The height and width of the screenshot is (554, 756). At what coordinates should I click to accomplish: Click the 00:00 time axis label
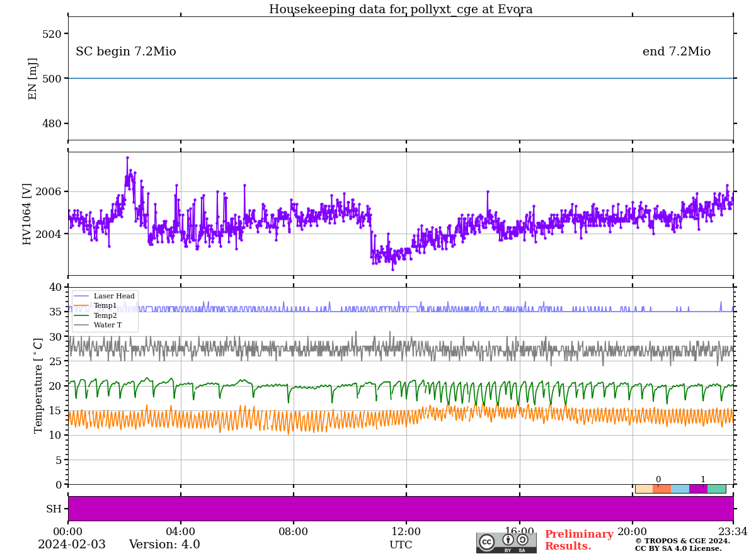[x=68, y=532]
